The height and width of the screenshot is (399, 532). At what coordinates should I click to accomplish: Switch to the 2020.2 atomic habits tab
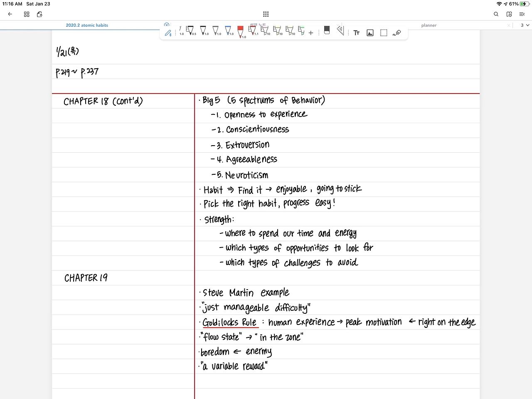point(87,25)
